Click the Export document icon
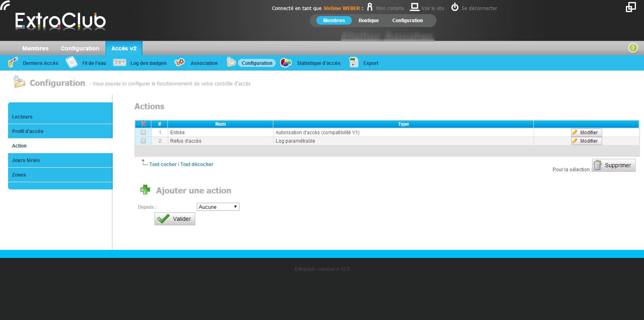The image size is (644, 320). click(354, 62)
